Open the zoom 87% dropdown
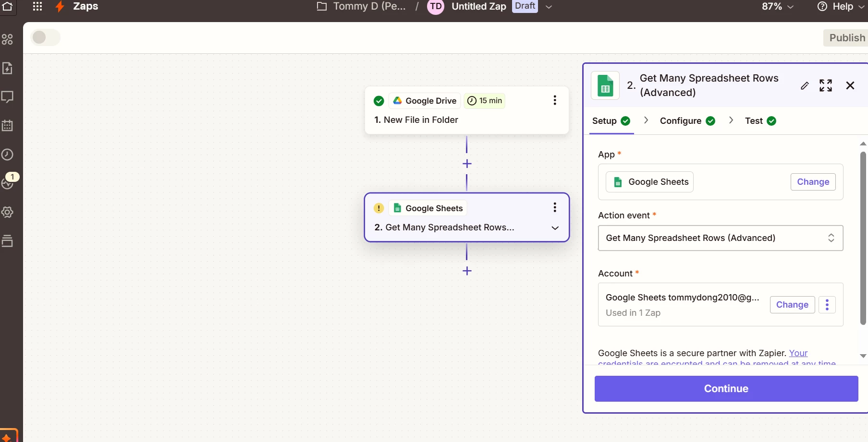The image size is (868, 442). pos(778,6)
